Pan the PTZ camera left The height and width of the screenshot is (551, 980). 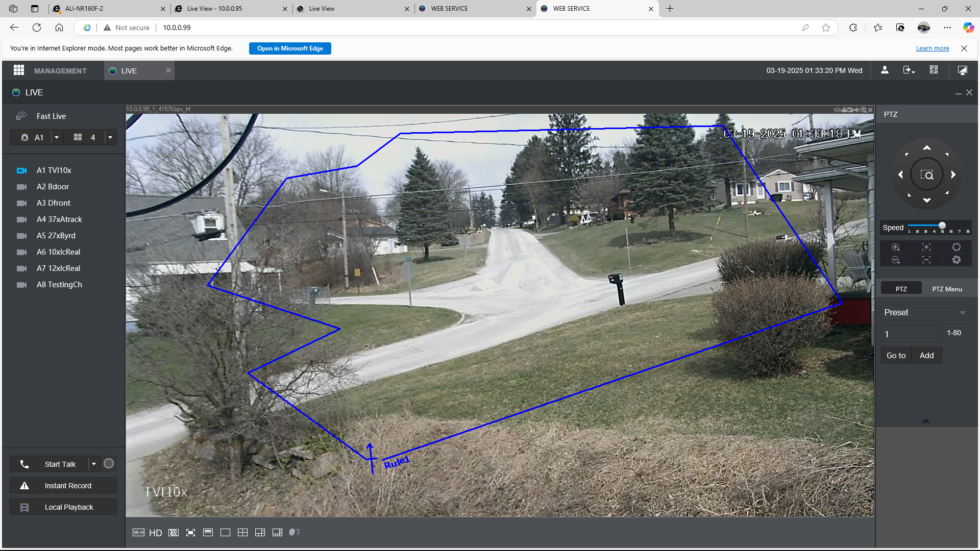coord(900,174)
